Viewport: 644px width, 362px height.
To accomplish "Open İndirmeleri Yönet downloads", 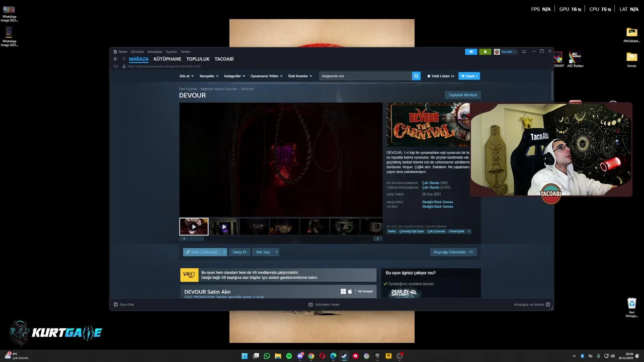I will (324, 304).
